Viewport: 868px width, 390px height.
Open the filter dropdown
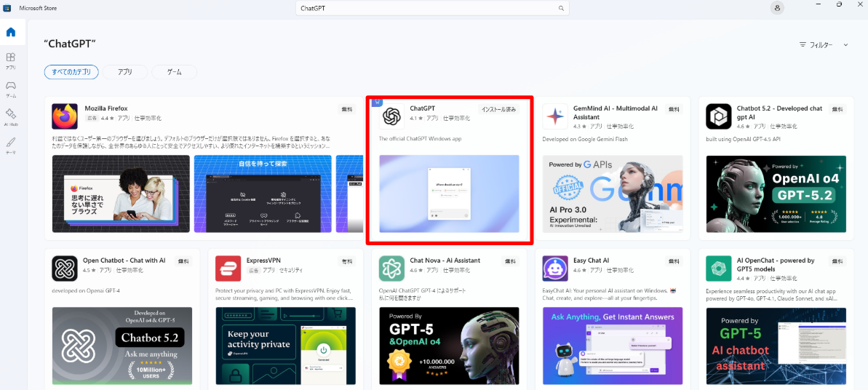click(824, 45)
